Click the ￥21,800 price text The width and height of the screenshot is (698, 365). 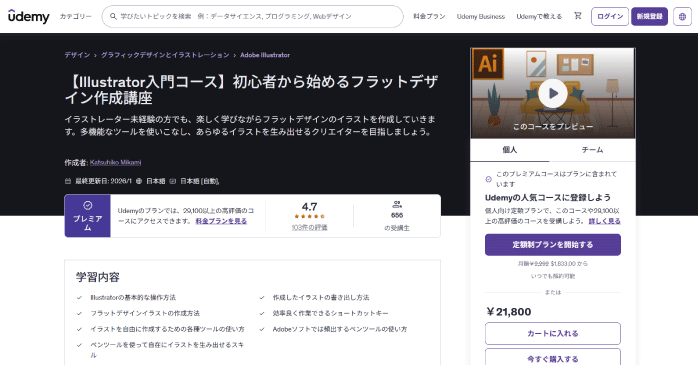point(508,312)
